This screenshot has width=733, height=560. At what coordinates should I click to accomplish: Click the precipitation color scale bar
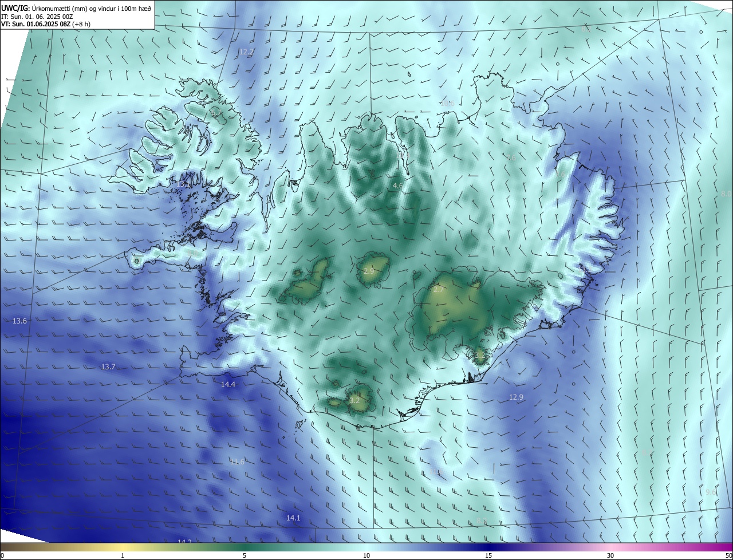coord(366,547)
